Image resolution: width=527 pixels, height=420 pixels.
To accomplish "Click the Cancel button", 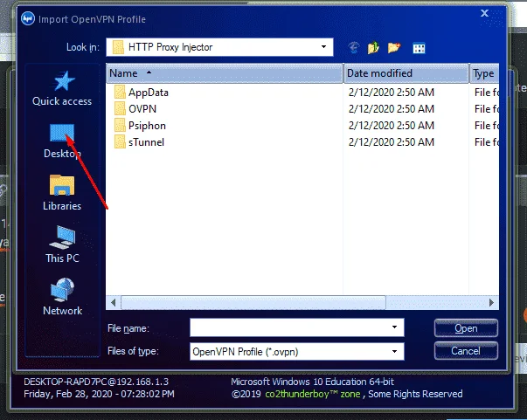I will (x=466, y=351).
